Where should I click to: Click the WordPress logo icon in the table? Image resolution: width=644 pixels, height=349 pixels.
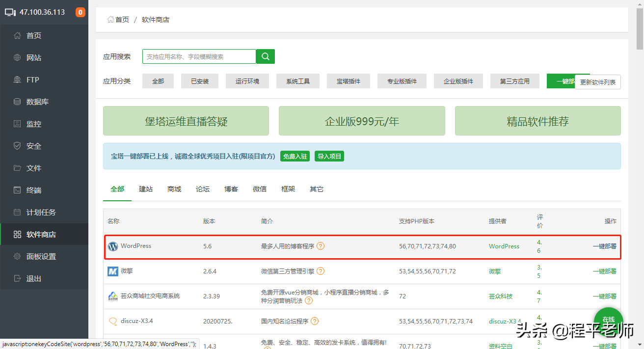click(113, 246)
